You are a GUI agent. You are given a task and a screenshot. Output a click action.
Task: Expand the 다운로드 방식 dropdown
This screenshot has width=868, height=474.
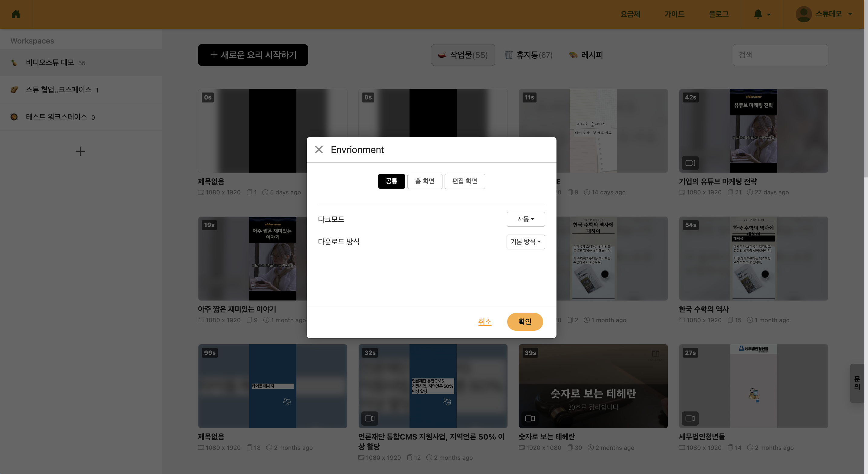tap(525, 242)
